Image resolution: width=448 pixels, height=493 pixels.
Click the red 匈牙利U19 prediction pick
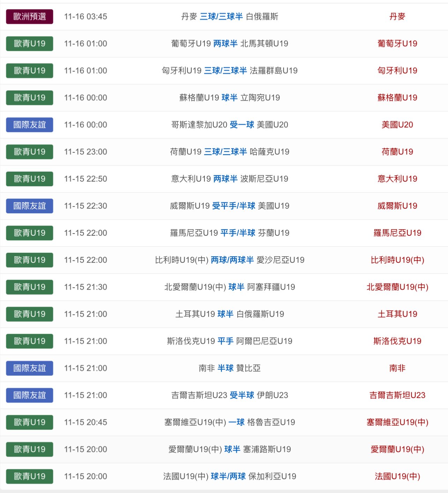pyautogui.click(x=397, y=71)
